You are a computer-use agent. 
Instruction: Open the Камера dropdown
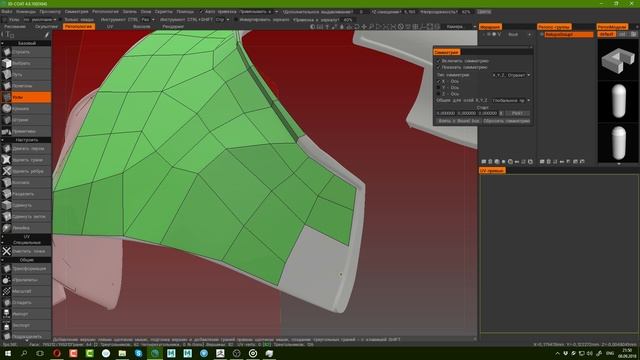[x=460, y=27]
